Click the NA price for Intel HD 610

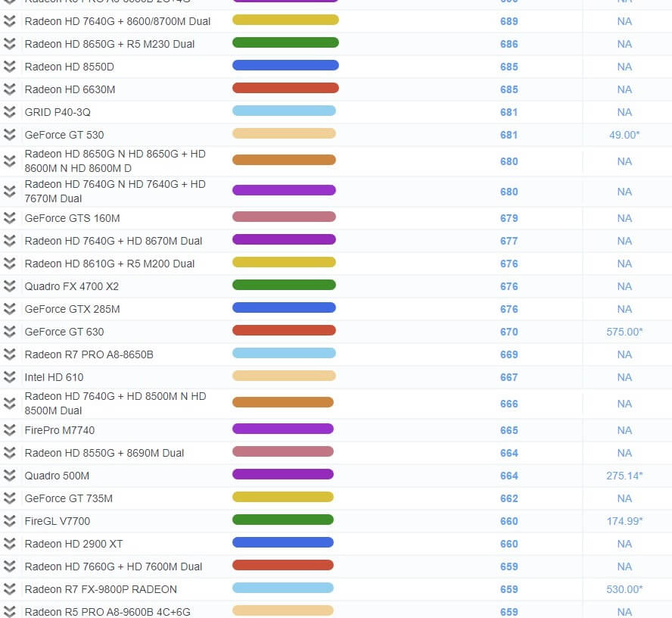624,377
